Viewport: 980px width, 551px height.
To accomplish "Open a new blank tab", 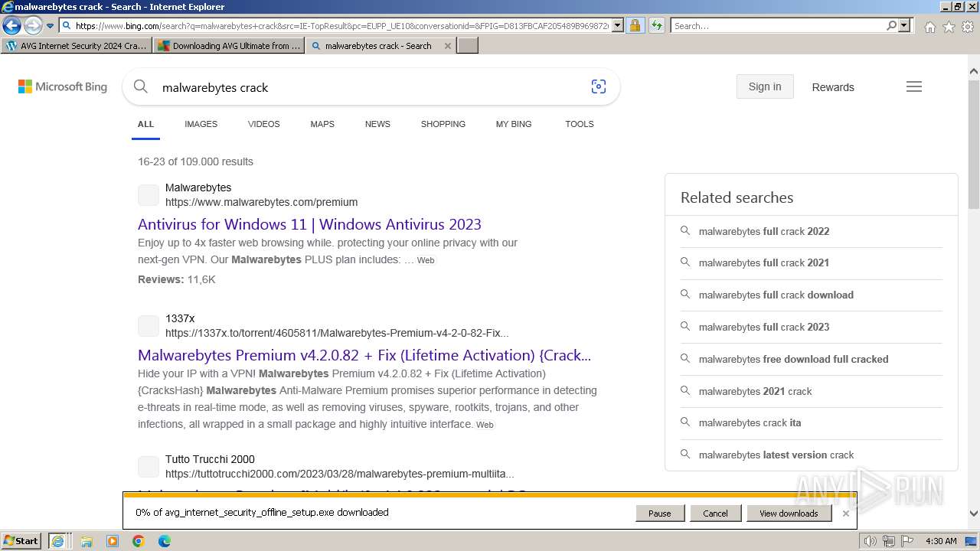I will (x=468, y=46).
